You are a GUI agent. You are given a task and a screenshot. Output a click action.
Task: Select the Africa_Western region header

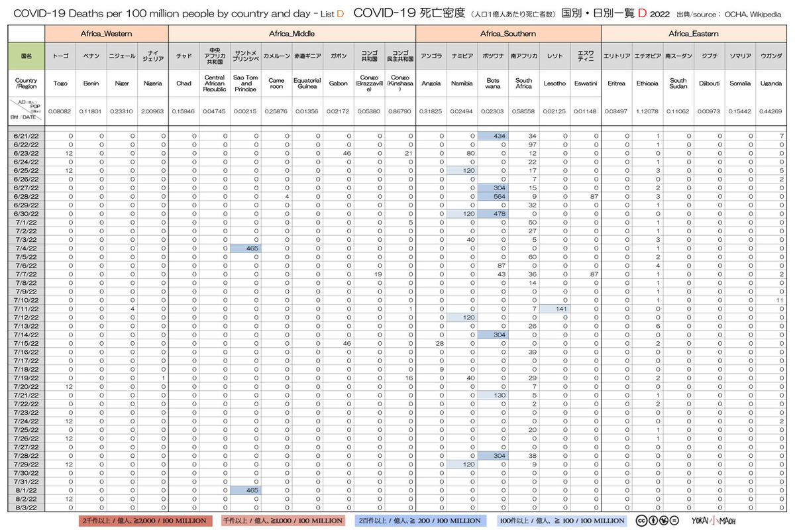[107, 33]
